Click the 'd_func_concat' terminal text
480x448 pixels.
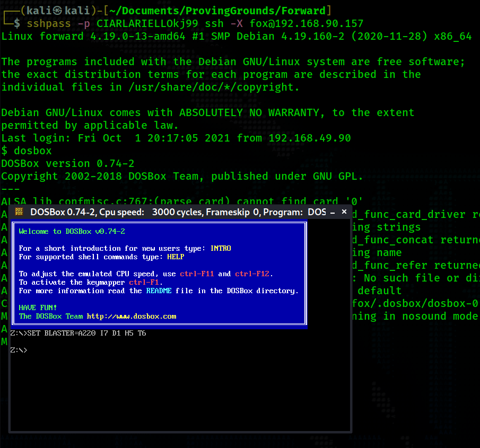393,240
